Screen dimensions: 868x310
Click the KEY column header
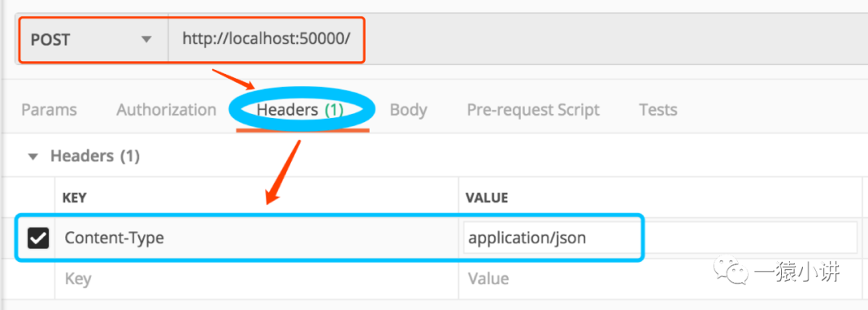[x=75, y=198]
